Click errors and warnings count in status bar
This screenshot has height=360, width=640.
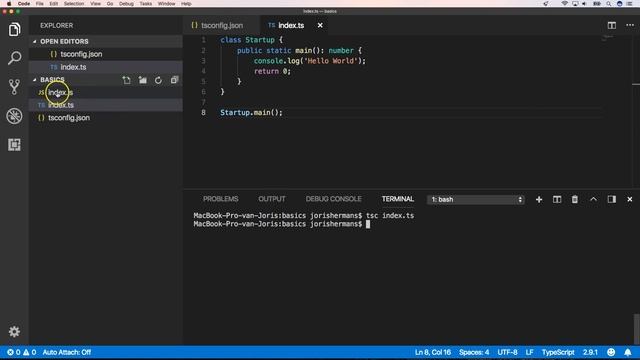point(21,352)
